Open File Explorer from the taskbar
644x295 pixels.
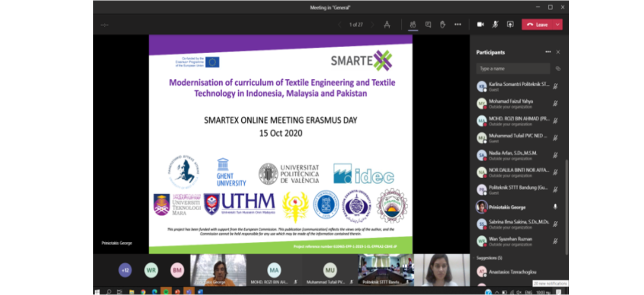132,291
